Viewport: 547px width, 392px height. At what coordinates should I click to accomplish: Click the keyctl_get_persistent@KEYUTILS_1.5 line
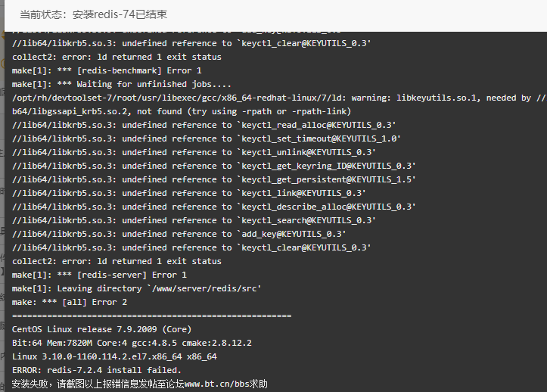pos(214,179)
